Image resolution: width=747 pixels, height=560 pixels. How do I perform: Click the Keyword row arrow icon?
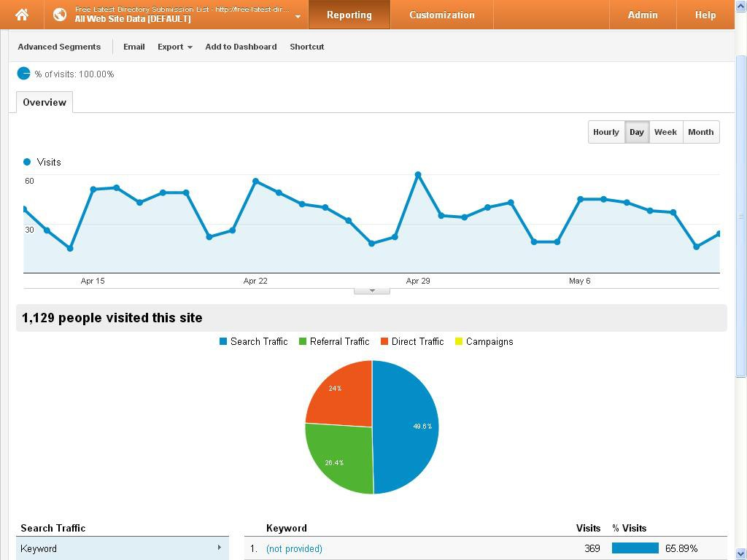tap(219, 548)
